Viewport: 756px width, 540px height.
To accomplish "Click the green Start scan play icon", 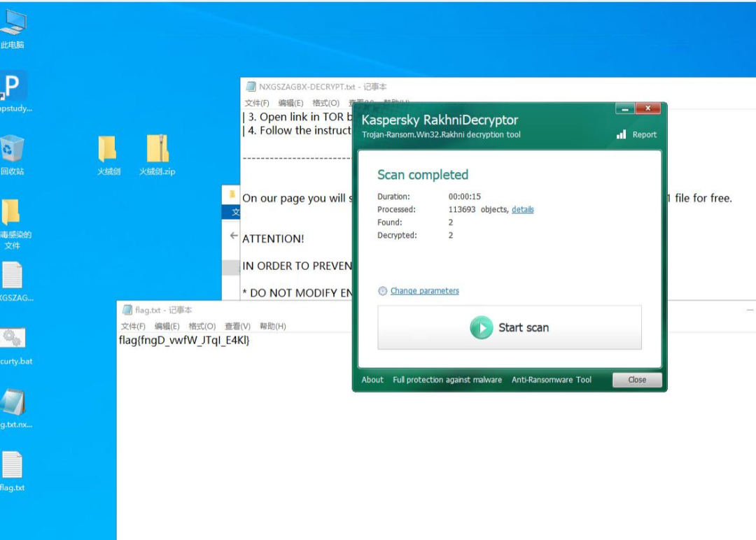I will click(481, 327).
